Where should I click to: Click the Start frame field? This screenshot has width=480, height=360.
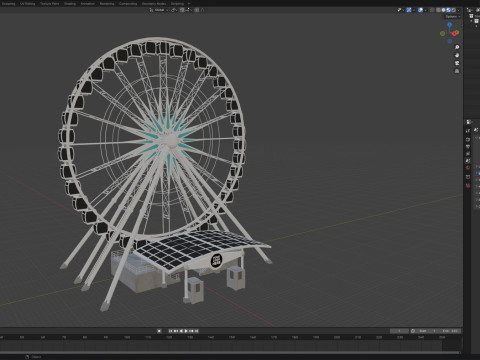(427, 331)
